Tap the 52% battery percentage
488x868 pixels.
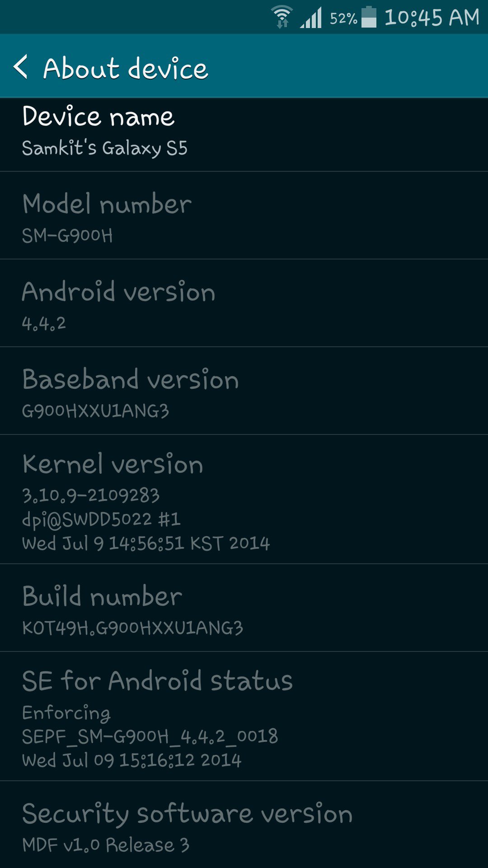(x=343, y=19)
